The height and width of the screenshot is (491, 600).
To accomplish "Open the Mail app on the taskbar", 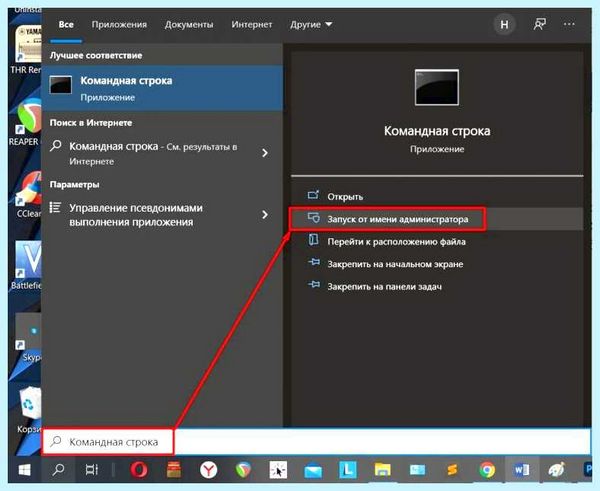I will pyautogui.click(x=313, y=471).
